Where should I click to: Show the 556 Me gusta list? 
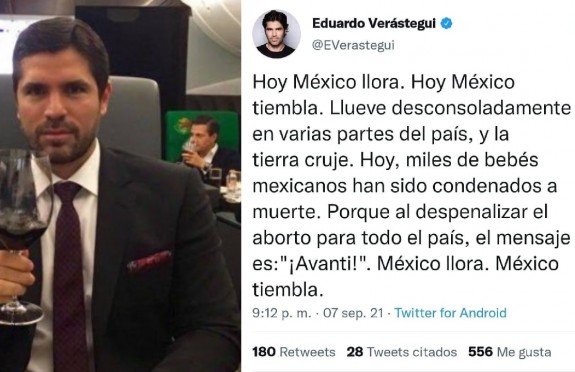(x=510, y=352)
